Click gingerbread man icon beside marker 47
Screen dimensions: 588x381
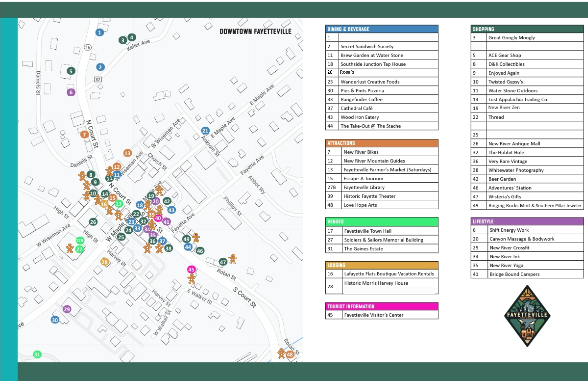232,259
